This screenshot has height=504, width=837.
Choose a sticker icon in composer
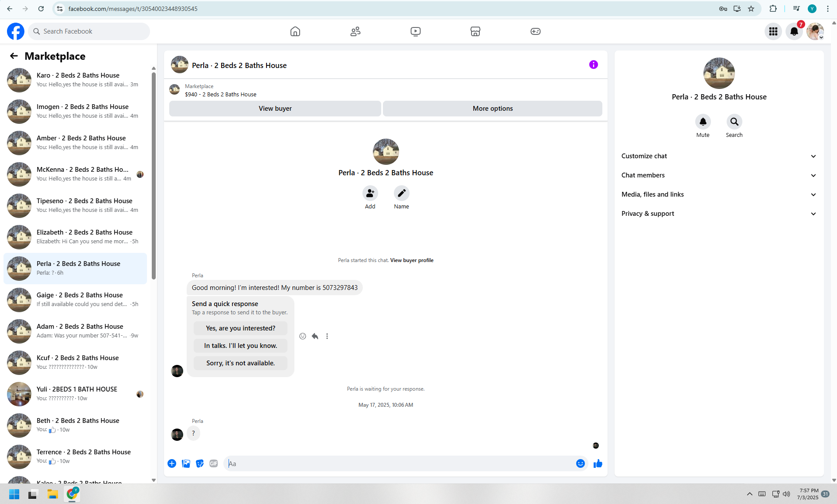tap(200, 463)
